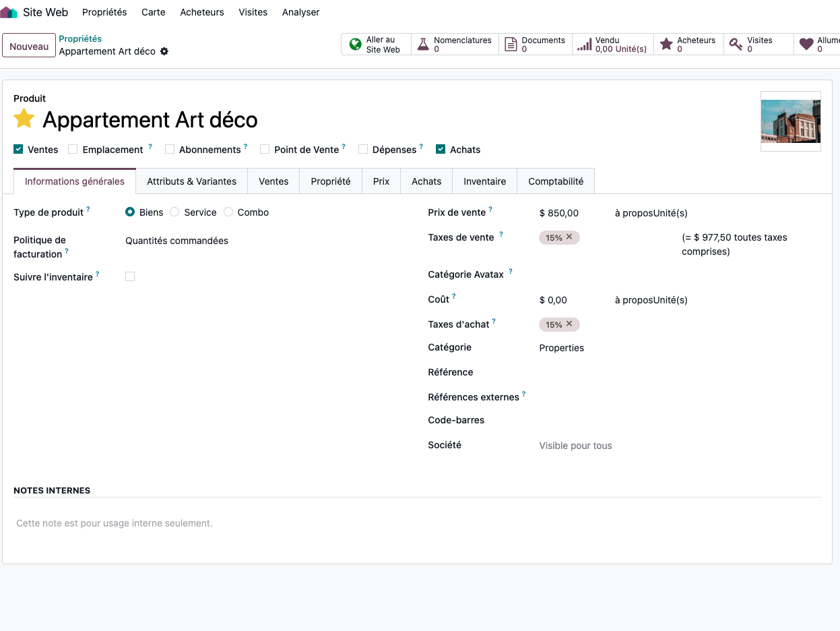Click the globe Aller au Site Web icon
840x631 pixels.
(356, 44)
